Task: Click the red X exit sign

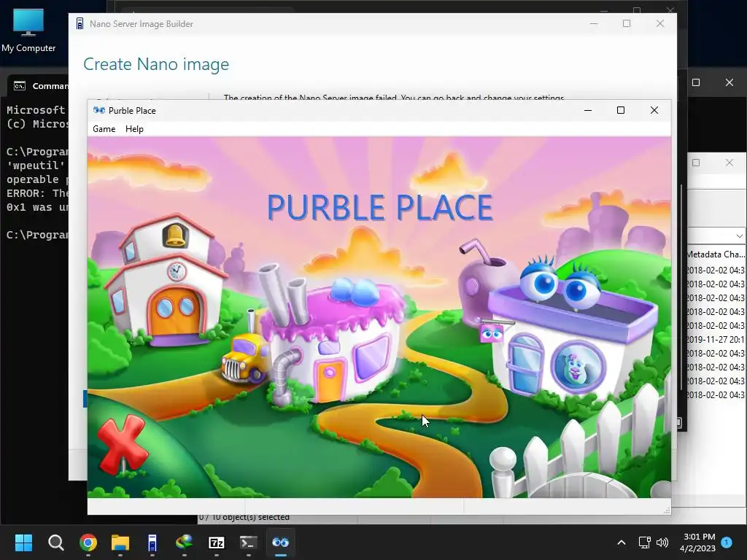Action: point(123,444)
